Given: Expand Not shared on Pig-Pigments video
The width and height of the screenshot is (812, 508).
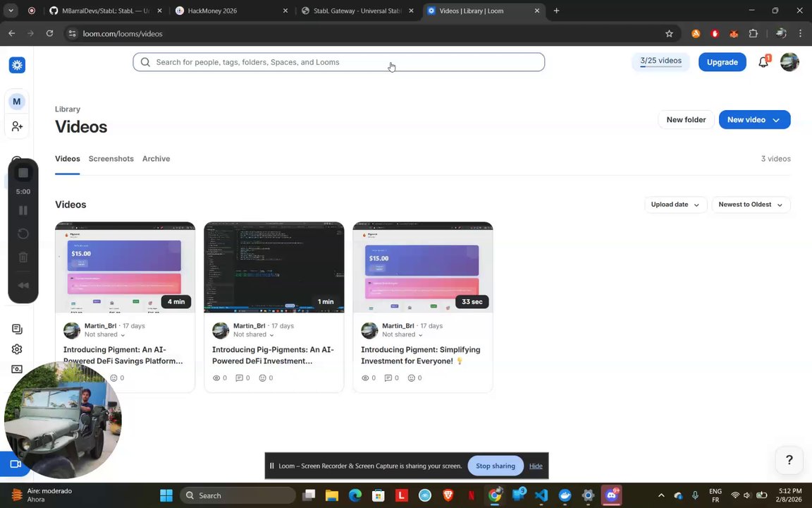Looking at the screenshot, I should point(253,335).
